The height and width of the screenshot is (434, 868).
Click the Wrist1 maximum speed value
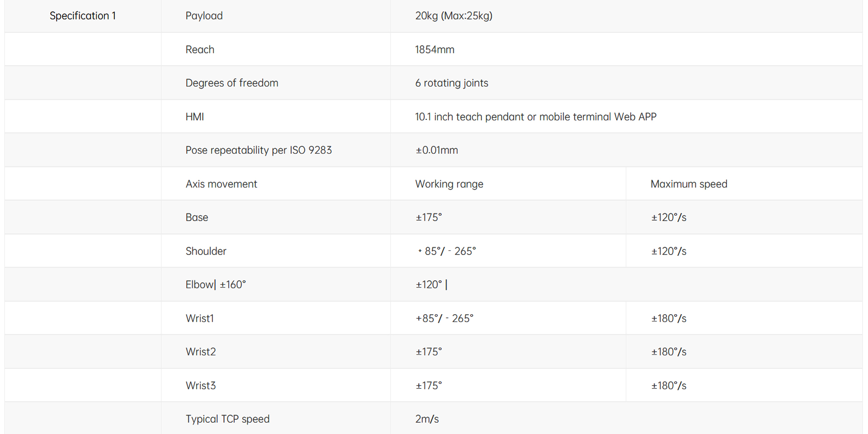(668, 319)
